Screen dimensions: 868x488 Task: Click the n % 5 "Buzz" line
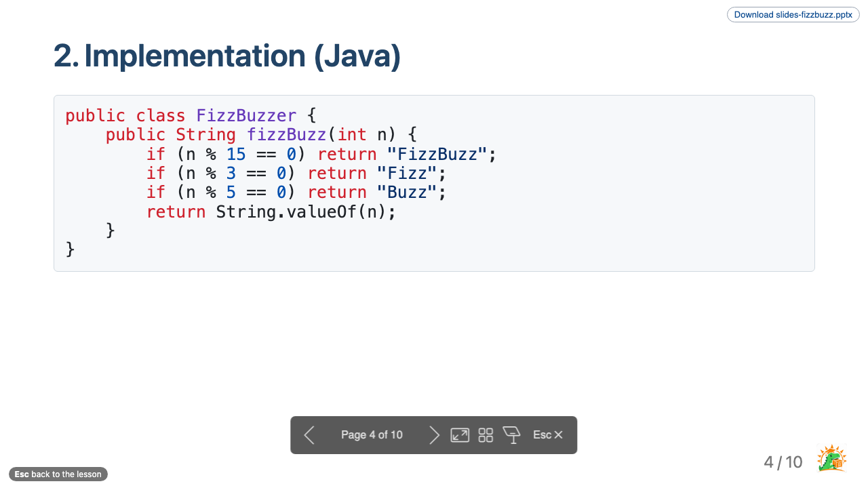click(296, 192)
